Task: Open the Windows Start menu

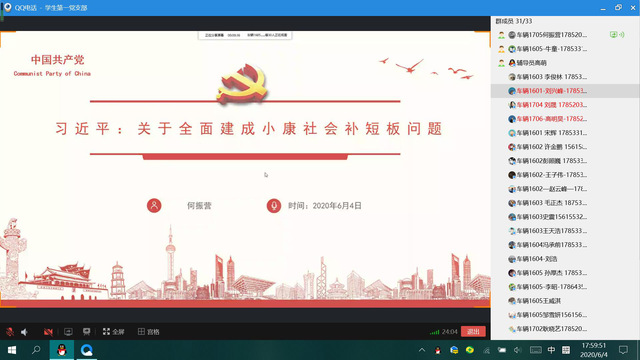Action: tap(12, 350)
